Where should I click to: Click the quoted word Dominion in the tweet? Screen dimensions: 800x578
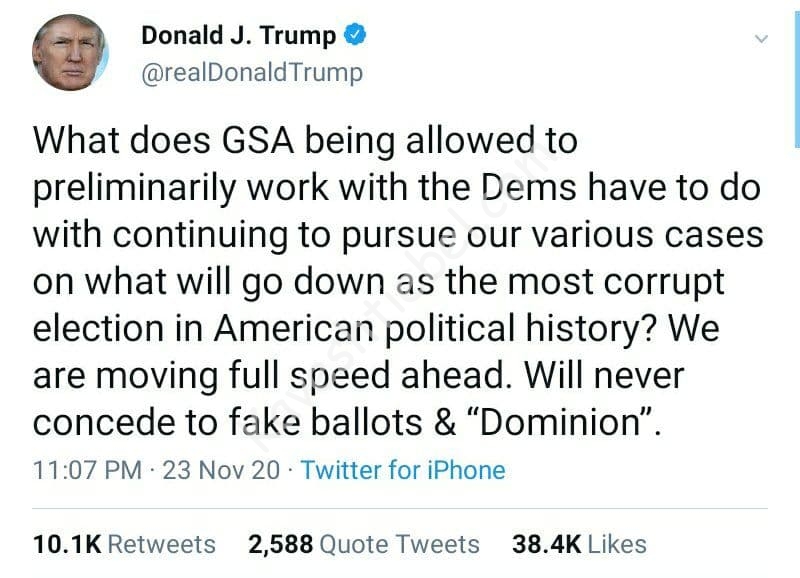(x=559, y=421)
